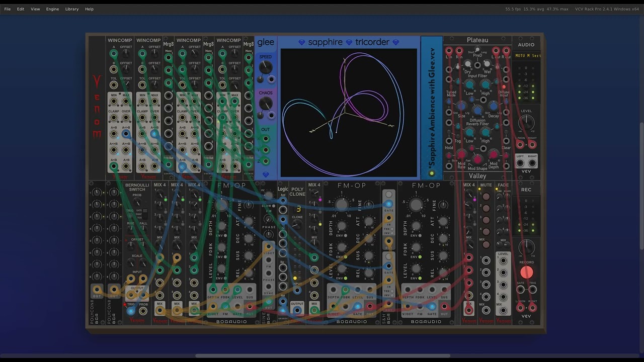Click the leftmost WINCOMP MIN output jack
This screenshot has width=644, height=362.
coord(114,102)
